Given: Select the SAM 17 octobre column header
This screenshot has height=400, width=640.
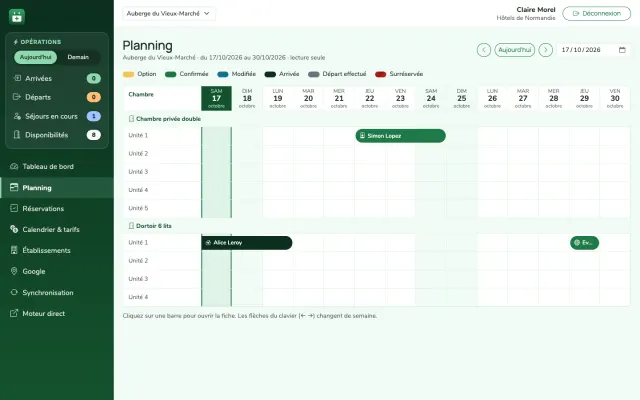Looking at the screenshot, I should tap(216, 98).
